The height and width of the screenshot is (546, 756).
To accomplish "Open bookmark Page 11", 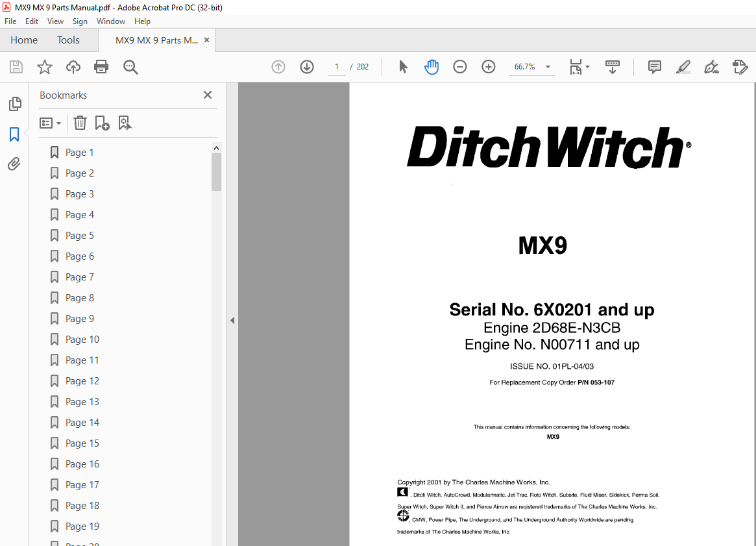I will [82, 360].
